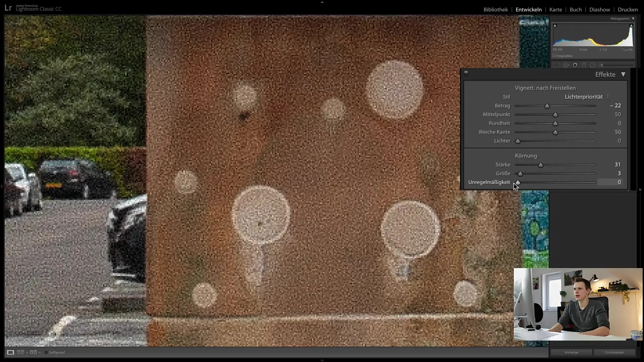Click the Mittelpunkt slider handle
The width and height of the screenshot is (644, 362).
555,115
